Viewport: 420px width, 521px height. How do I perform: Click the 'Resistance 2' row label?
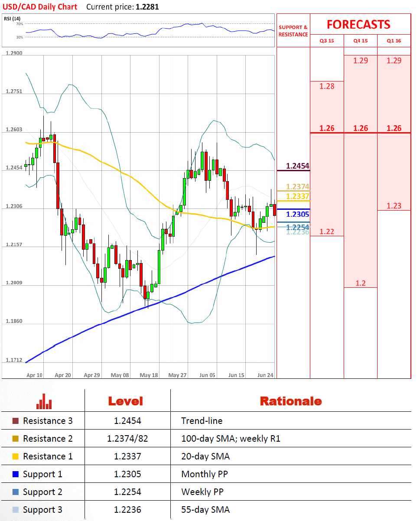tap(48, 439)
